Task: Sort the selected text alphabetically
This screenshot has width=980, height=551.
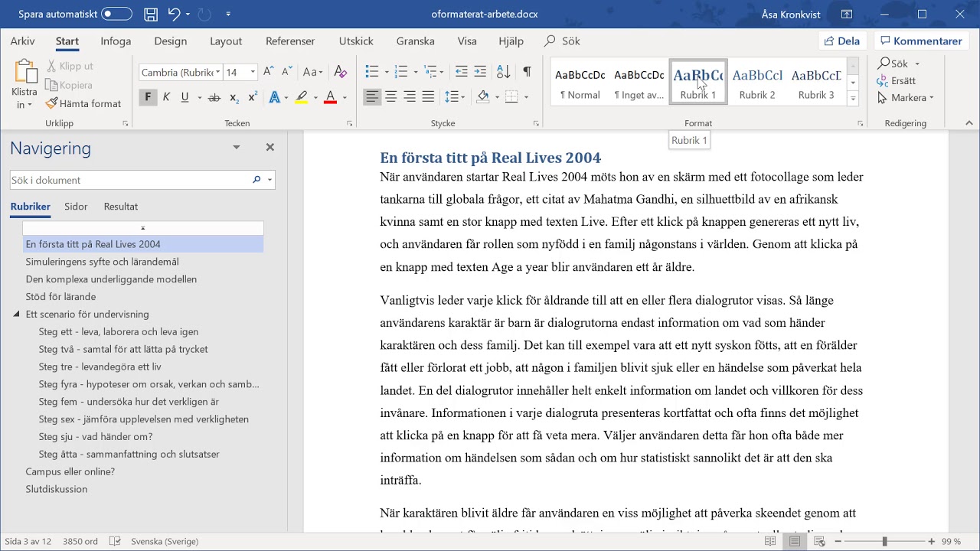Action: point(503,72)
